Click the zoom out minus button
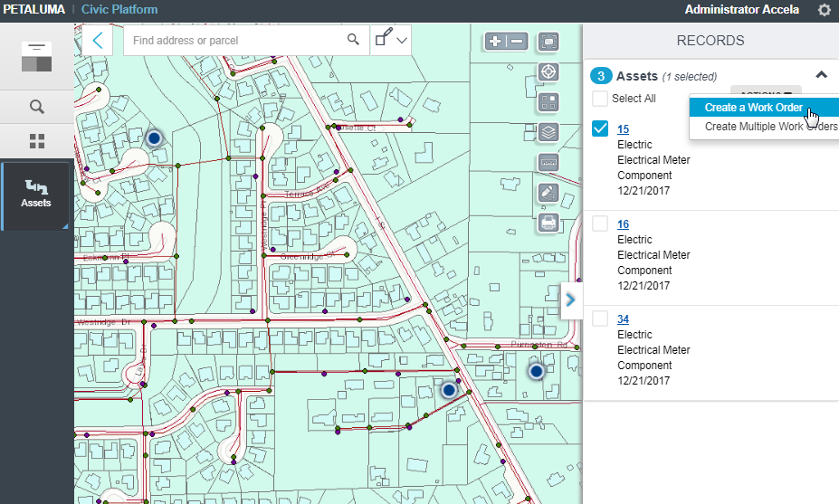Image resolution: width=839 pixels, height=504 pixels. [517, 41]
